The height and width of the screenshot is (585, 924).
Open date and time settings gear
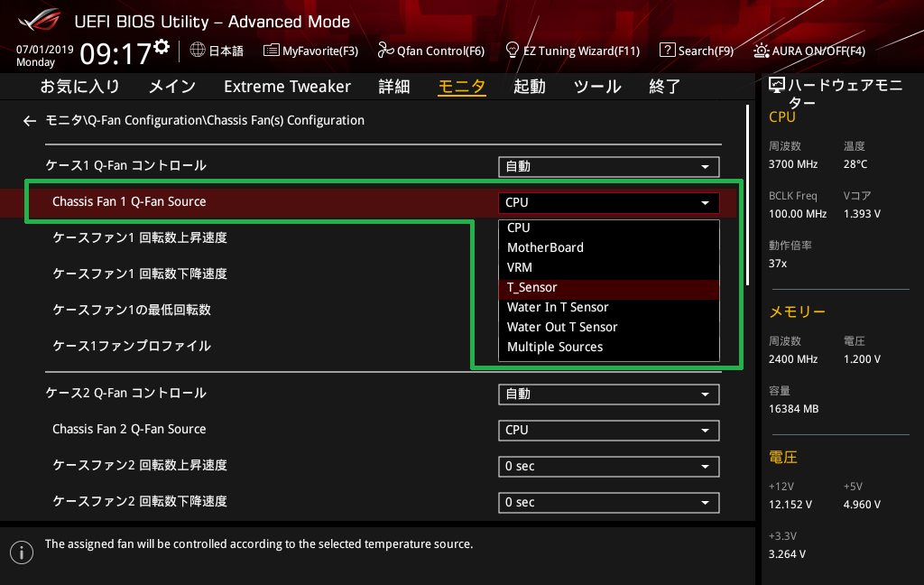coord(162,47)
